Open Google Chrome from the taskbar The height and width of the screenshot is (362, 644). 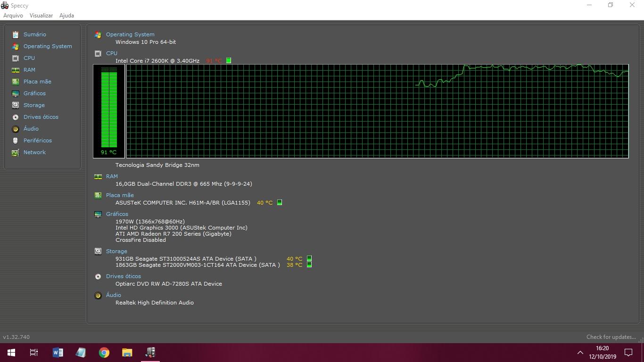coord(104,353)
